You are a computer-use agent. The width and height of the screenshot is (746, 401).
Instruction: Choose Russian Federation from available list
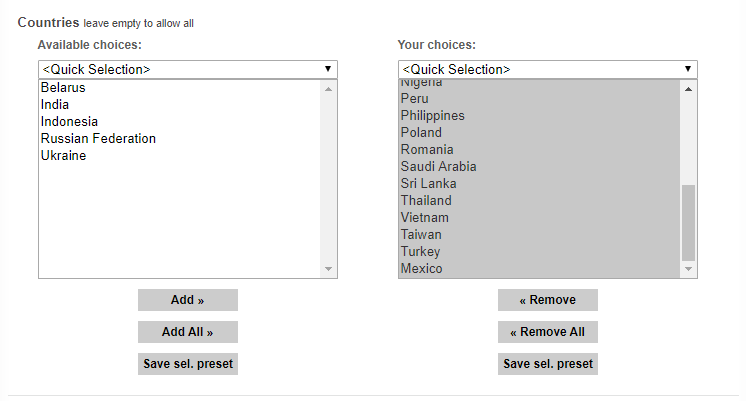click(98, 139)
